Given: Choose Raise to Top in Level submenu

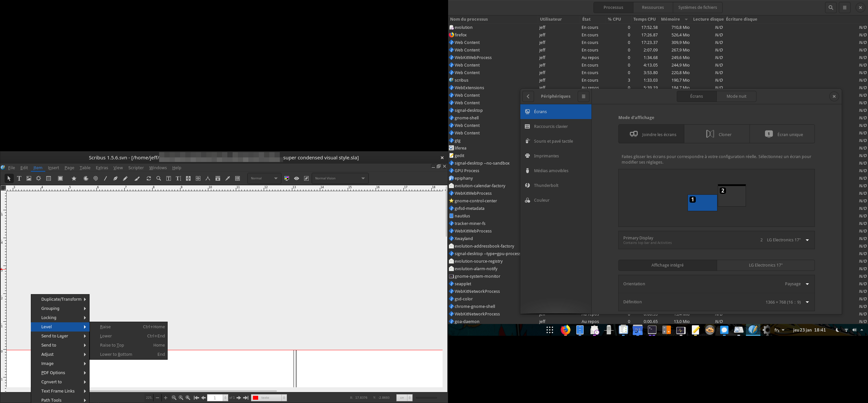Looking at the screenshot, I should click(112, 345).
